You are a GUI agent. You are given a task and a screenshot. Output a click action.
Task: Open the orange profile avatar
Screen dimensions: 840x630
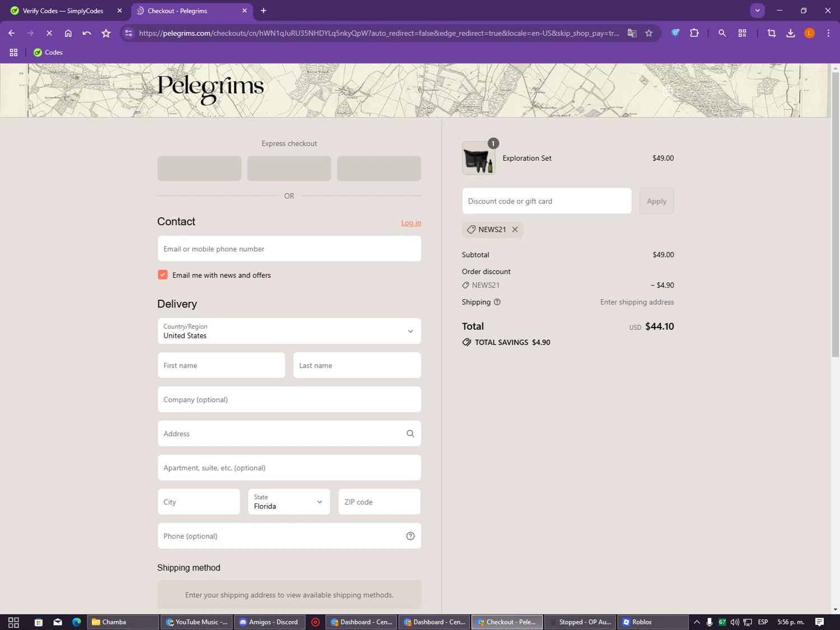(x=809, y=33)
